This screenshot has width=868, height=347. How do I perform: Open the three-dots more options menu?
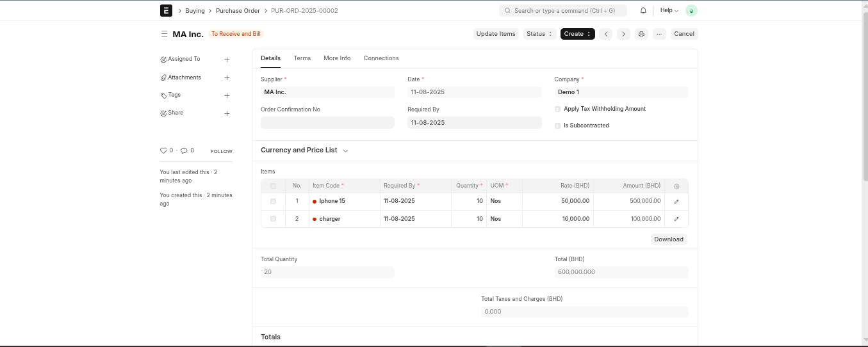click(x=659, y=34)
